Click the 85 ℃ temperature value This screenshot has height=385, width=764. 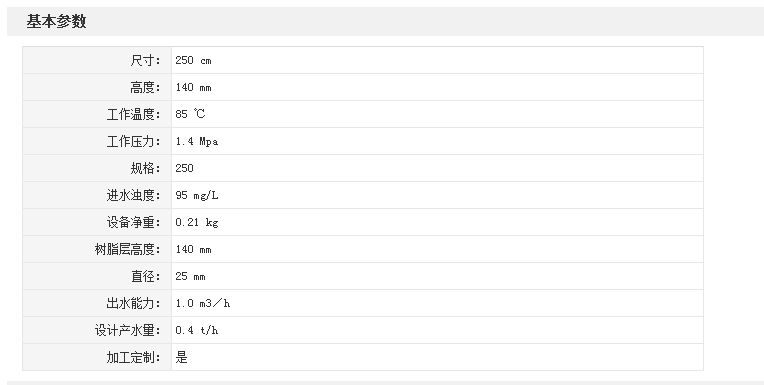191,115
